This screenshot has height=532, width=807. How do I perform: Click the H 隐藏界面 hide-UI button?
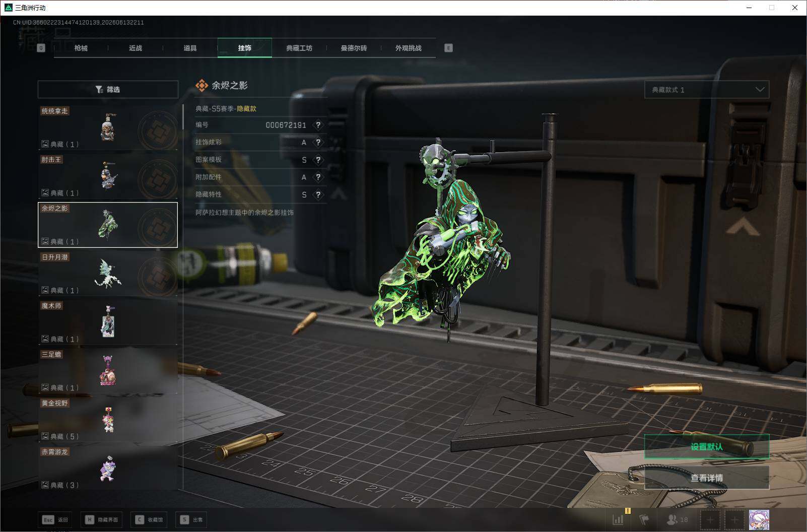coord(101,519)
